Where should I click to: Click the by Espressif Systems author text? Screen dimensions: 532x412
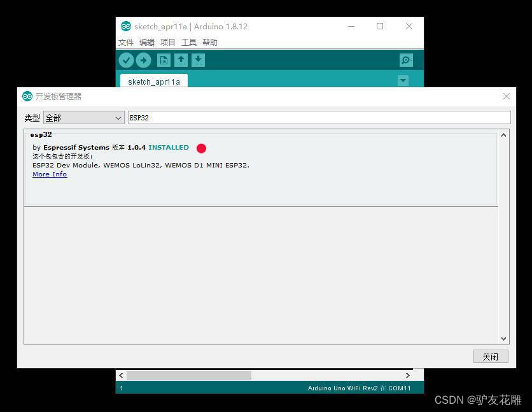71,147
